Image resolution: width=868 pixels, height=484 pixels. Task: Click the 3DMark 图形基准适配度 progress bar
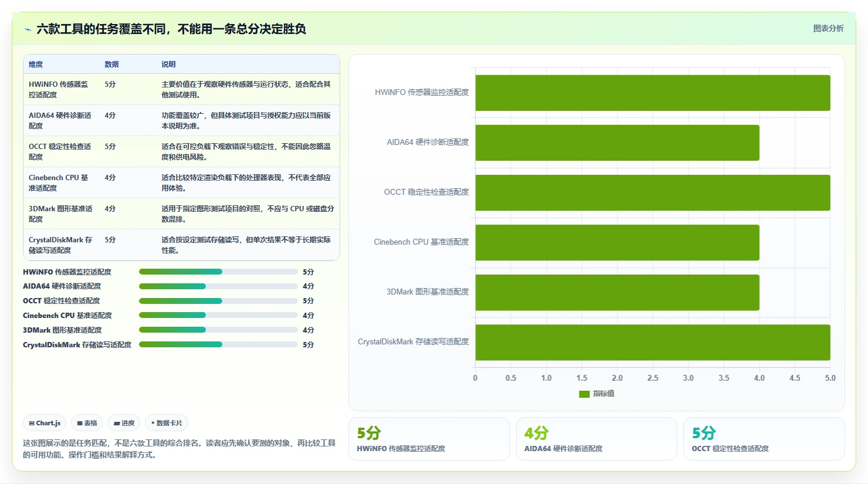pos(218,330)
